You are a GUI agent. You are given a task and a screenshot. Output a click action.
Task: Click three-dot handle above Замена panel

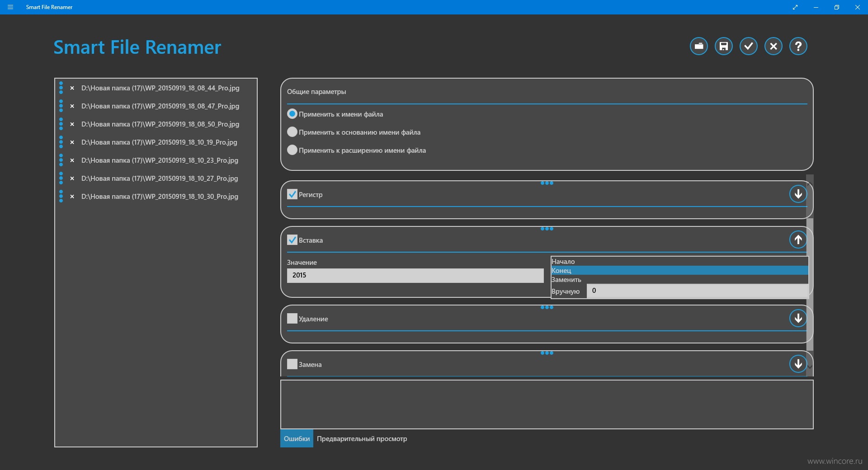(547, 353)
